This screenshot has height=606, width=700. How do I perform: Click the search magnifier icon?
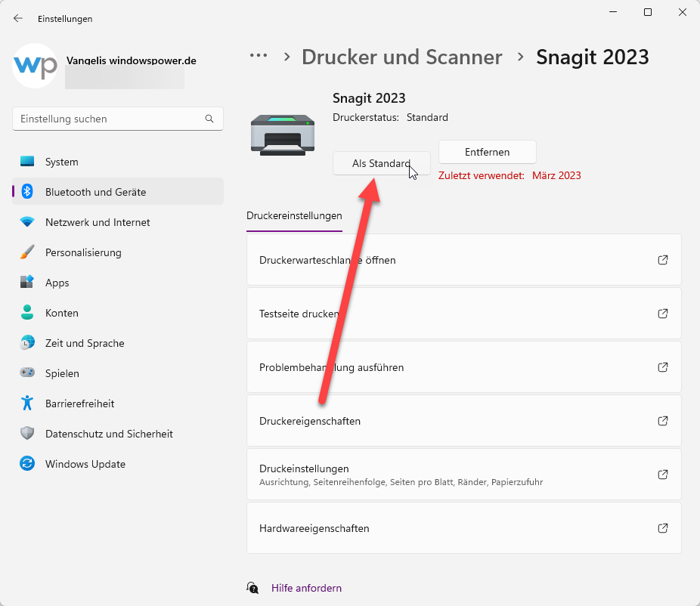pos(209,119)
